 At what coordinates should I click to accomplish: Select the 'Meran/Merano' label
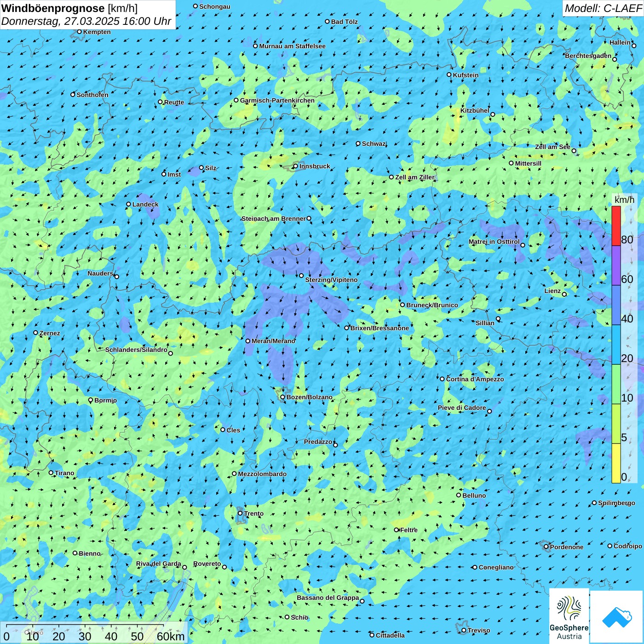coord(273,341)
